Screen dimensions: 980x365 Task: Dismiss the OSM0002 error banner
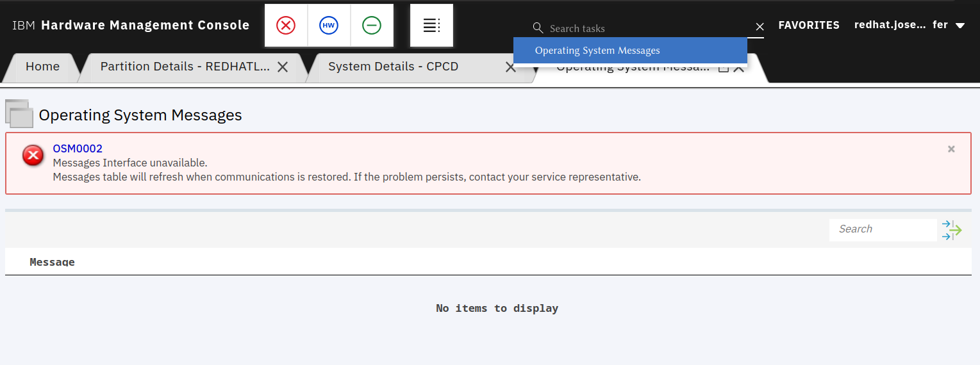(951, 149)
